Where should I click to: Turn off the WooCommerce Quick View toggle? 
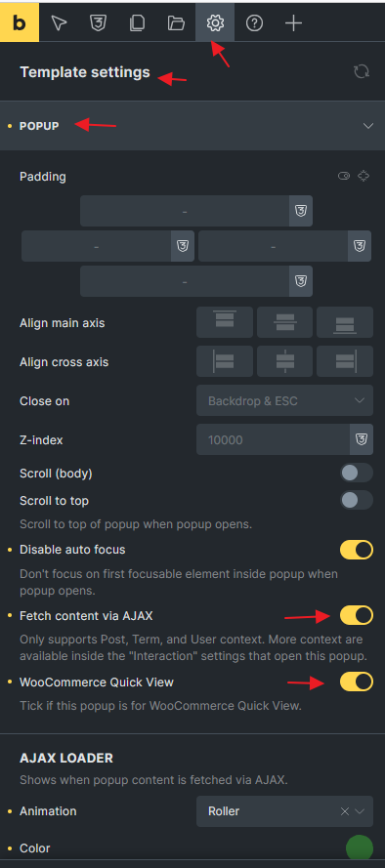coord(357,682)
